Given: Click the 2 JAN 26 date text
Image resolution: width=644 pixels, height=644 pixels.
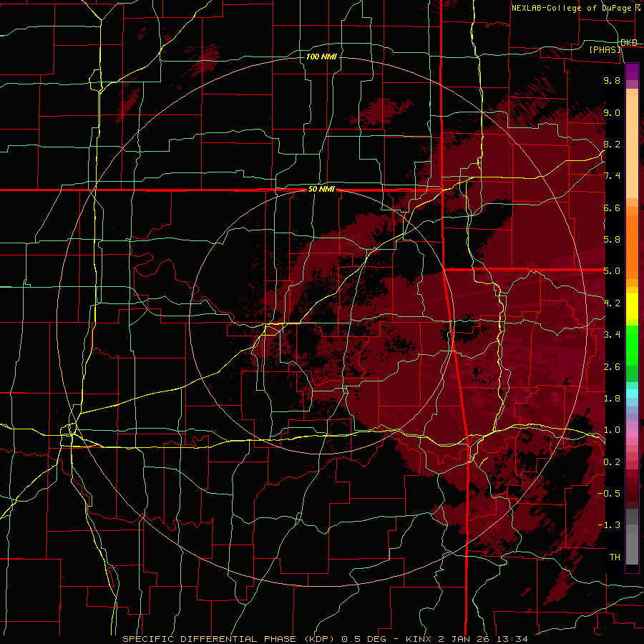Looking at the screenshot, I should pyautogui.click(x=464, y=639).
